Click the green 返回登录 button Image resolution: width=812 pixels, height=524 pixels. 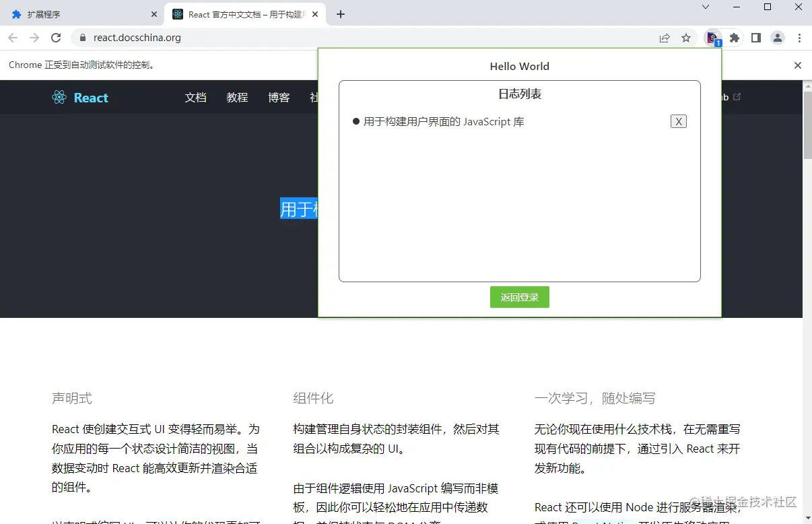[x=519, y=297]
